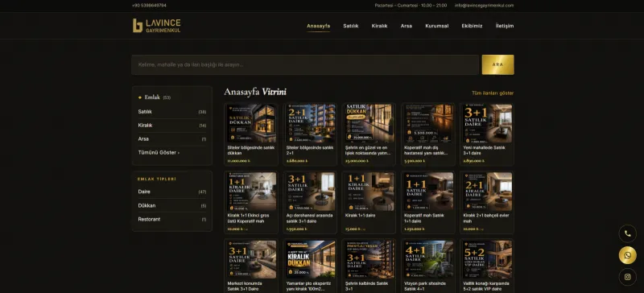This screenshot has height=293, width=644.
Task: Open the Kiralık 1+1 daire listing image
Action: pyautogui.click(x=369, y=191)
